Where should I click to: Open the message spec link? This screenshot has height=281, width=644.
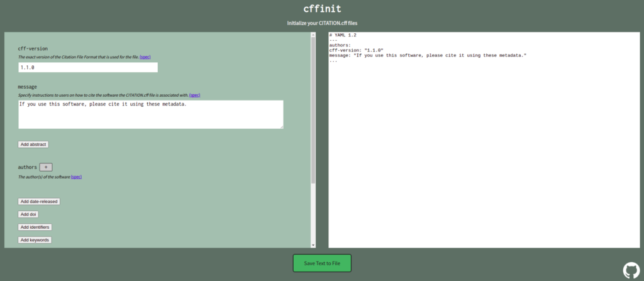[x=195, y=95]
